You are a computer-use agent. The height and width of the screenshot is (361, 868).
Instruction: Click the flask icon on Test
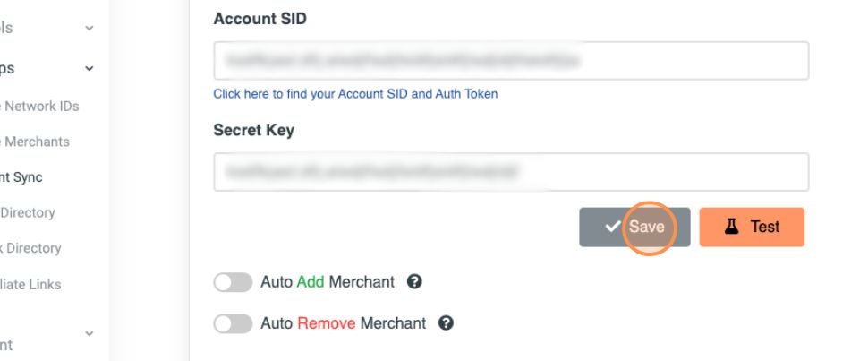732,227
